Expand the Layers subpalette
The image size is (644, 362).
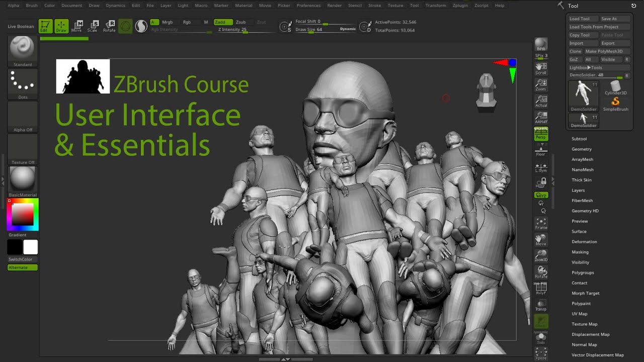[578, 191]
